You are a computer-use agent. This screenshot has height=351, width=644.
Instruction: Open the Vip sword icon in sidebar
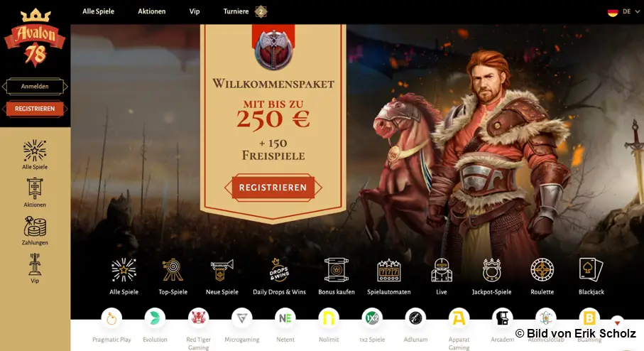35,264
